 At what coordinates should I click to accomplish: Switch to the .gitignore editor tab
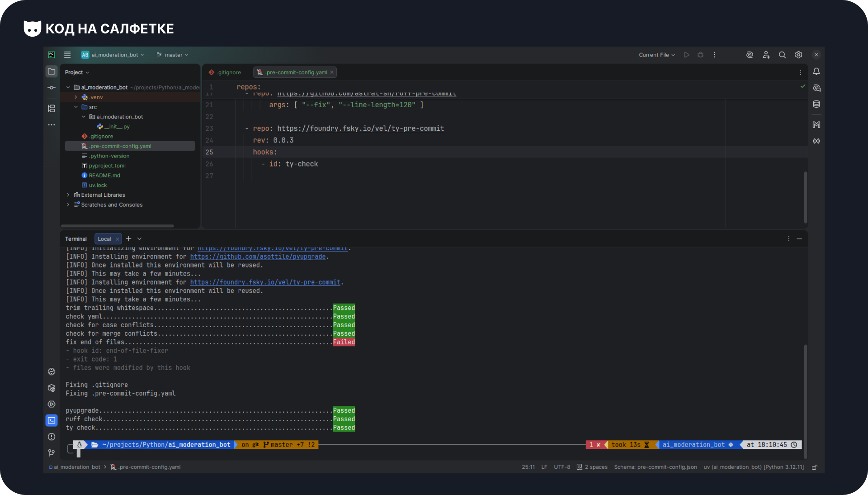point(225,72)
